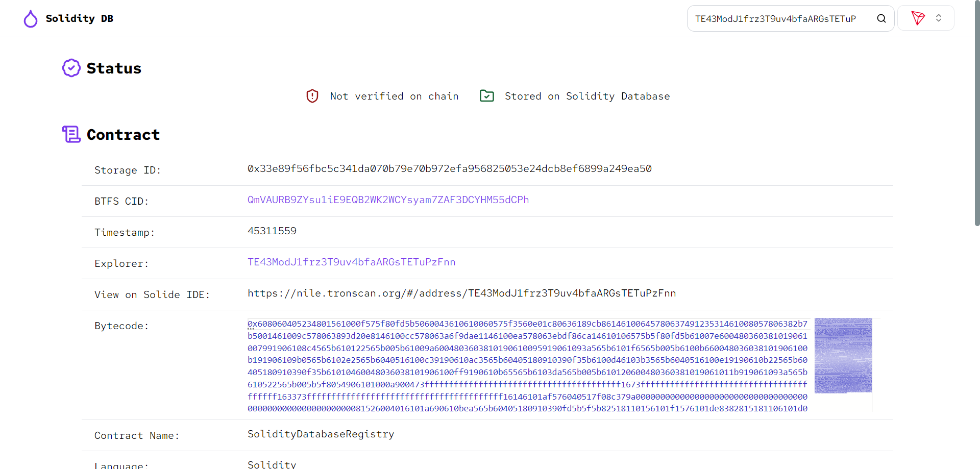The height and width of the screenshot is (469, 980).
Task: Click the page vertical scrollbar
Action: click(977, 113)
